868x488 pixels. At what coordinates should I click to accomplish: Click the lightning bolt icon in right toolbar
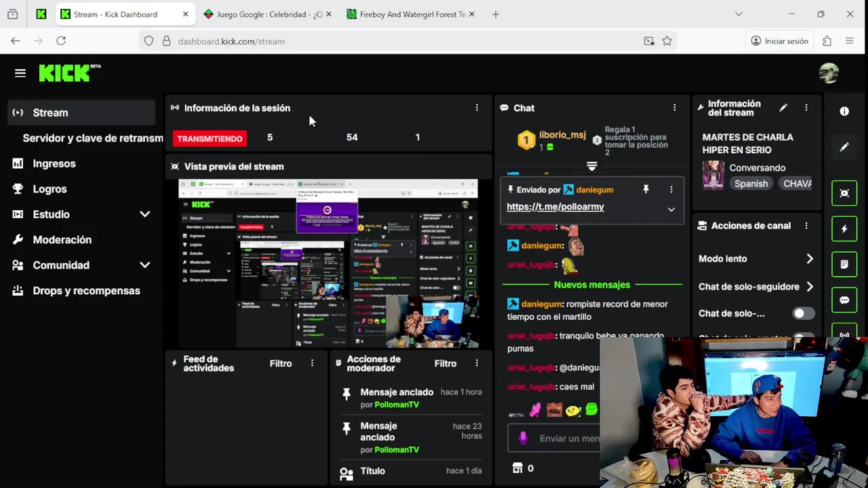click(x=844, y=229)
